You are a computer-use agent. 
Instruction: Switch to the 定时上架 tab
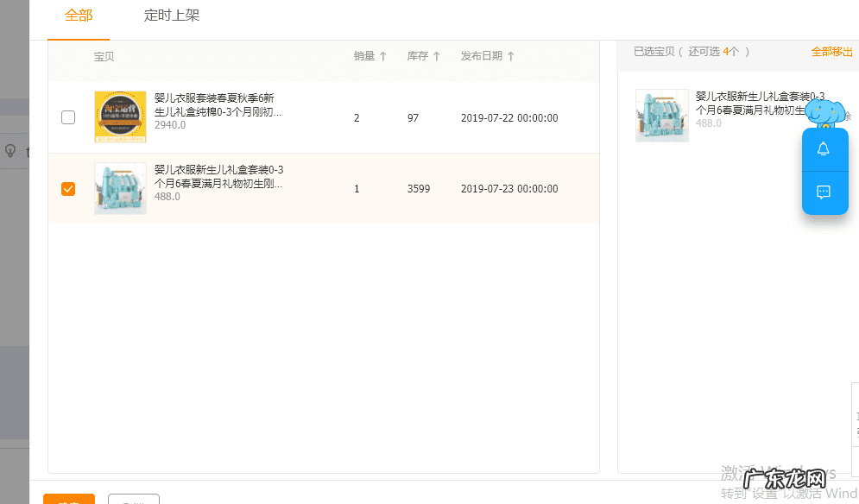point(172,16)
